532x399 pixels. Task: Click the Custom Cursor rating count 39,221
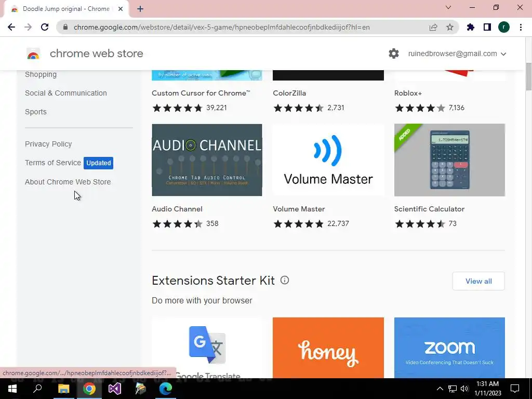click(217, 108)
